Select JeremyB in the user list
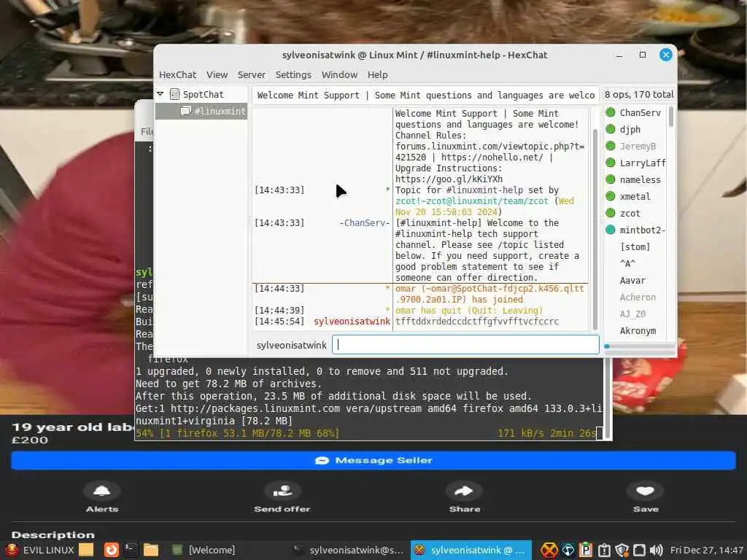This screenshot has height=560, width=747. [x=638, y=146]
